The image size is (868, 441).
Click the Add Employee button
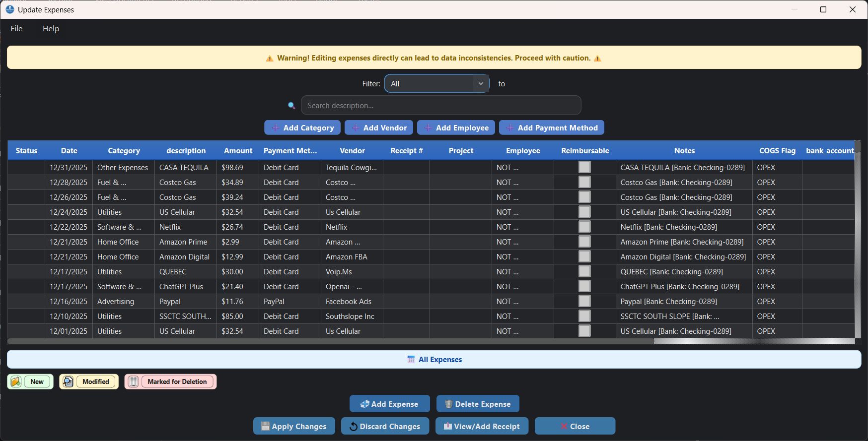coord(456,127)
